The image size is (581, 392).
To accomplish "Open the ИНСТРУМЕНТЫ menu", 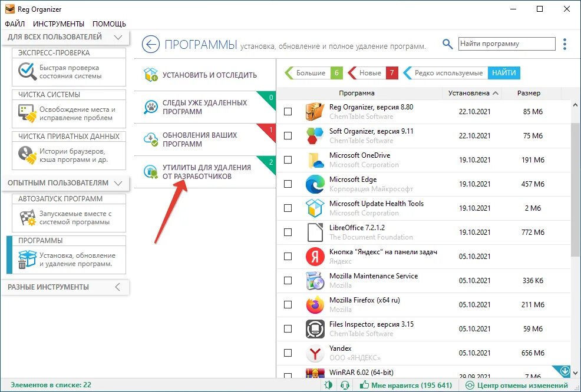I will (x=58, y=24).
